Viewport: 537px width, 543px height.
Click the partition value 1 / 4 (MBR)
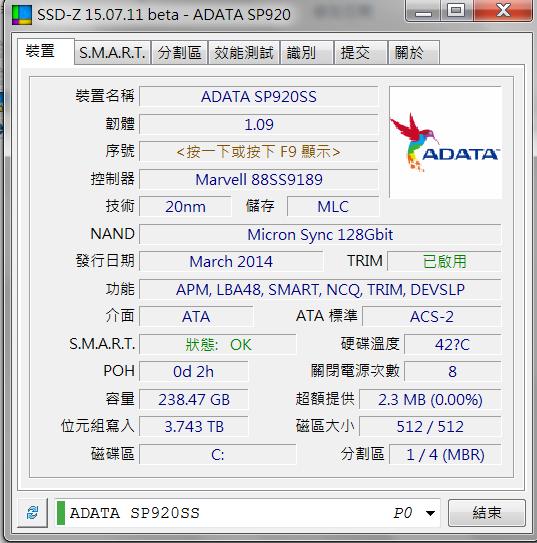445,454
